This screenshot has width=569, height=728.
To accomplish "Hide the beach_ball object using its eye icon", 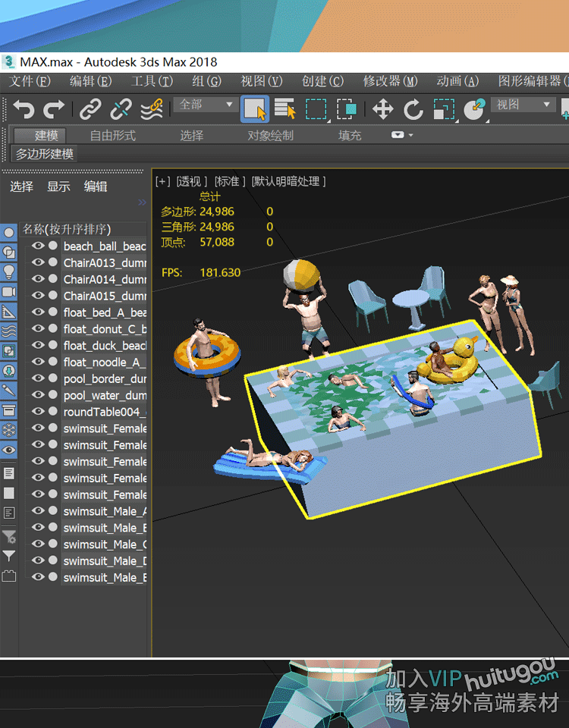I will point(37,246).
